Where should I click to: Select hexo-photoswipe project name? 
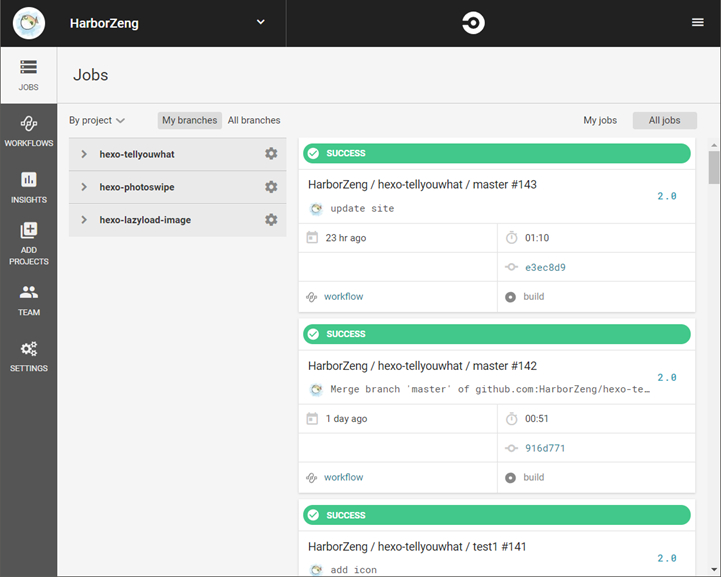[x=137, y=187]
